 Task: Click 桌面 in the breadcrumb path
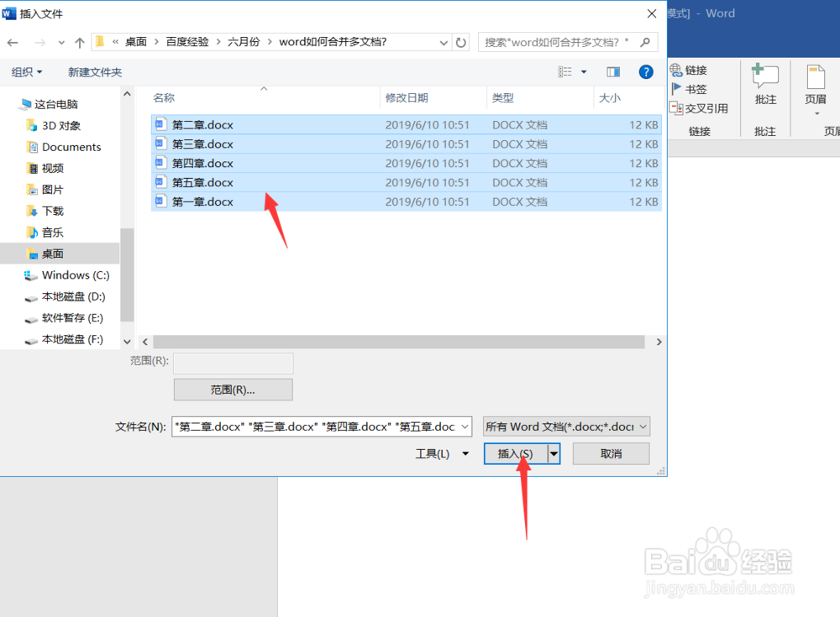pos(135,42)
